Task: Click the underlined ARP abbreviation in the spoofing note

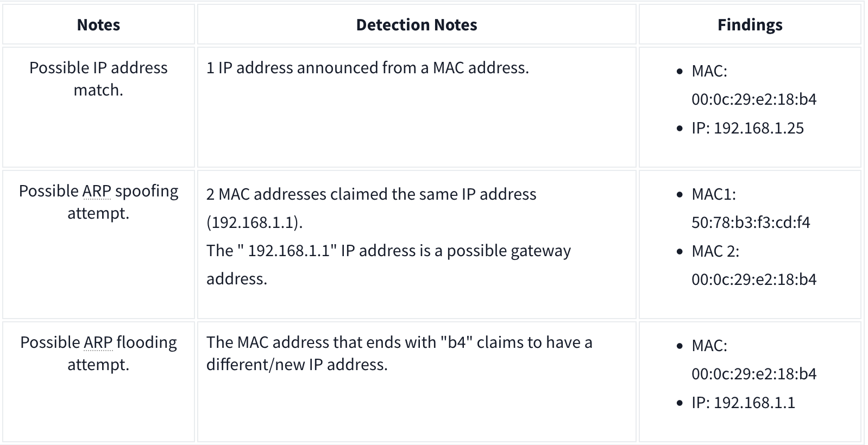Action: 97,191
